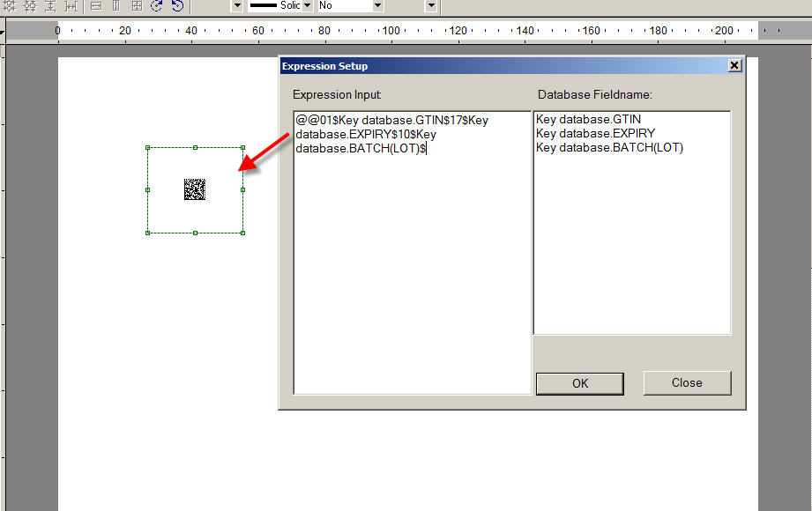Click the horizontal spacing toolbar icon
This screenshot has width=812, height=511.
pyautogui.click(x=71, y=5)
